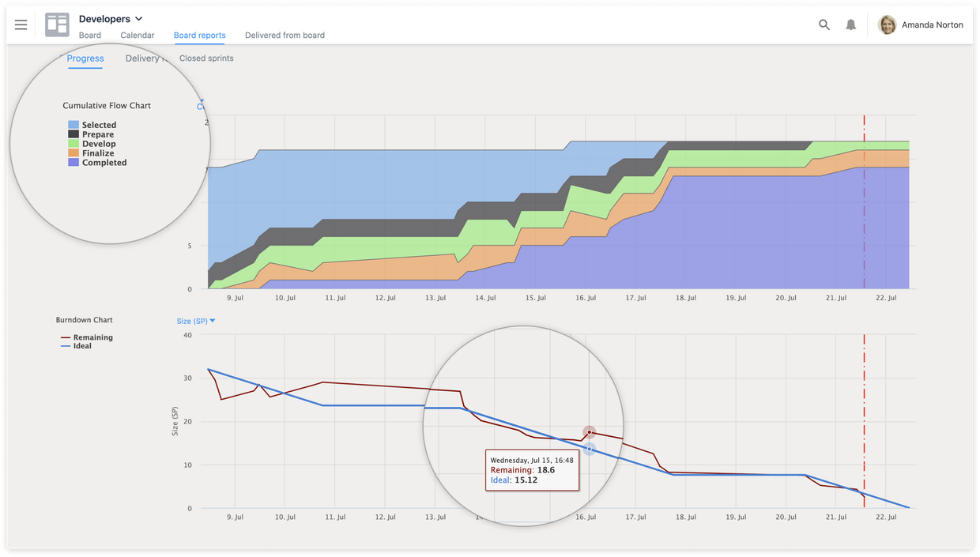Click the Progress report link
The image size is (980, 557).
[85, 58]
